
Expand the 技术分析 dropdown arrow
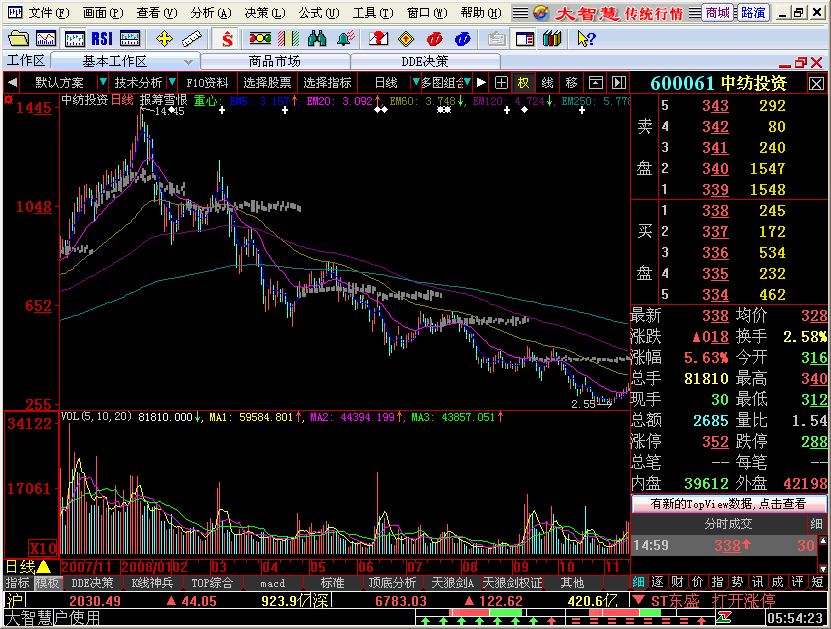pyautogui.click(x=172, y=83)
